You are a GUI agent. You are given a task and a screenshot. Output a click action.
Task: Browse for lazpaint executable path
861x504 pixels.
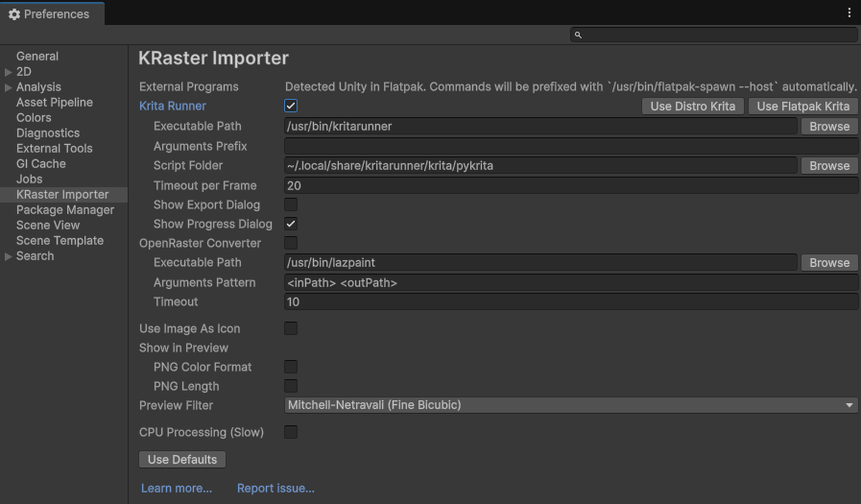coord(829,262)
